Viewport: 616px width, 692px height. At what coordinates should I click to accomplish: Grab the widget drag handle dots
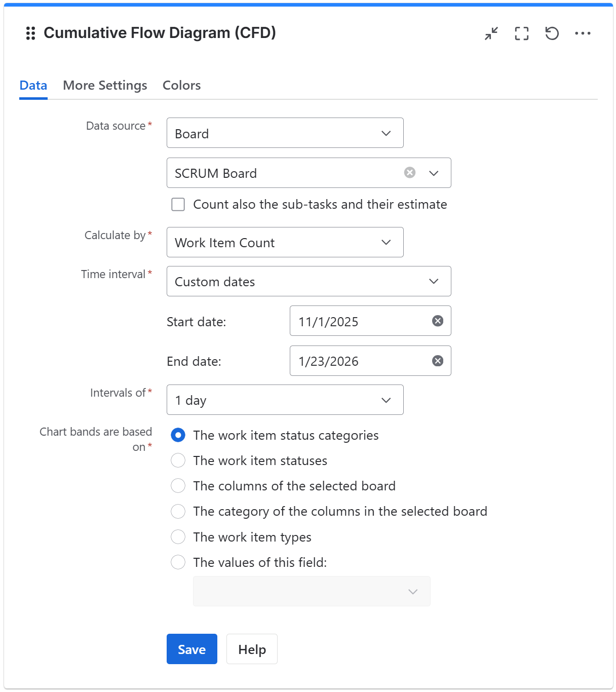tap(30, 33)
